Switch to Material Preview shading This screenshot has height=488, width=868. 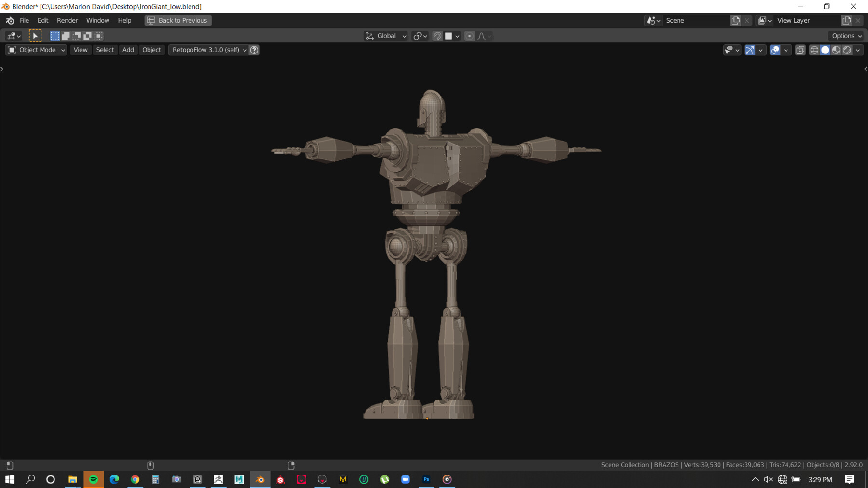(x=836, y=50)
